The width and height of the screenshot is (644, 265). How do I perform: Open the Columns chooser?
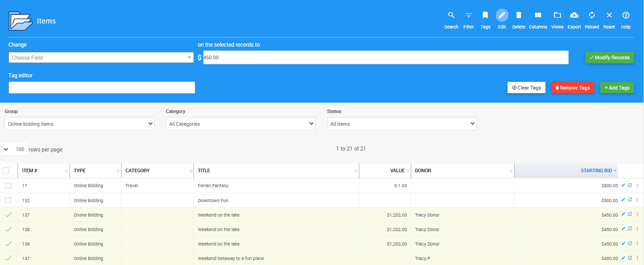click(x=538, y=15)
